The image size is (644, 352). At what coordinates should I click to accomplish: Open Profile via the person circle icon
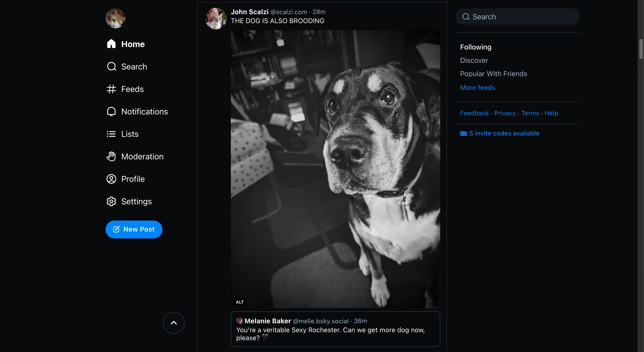tap(111, 179)
